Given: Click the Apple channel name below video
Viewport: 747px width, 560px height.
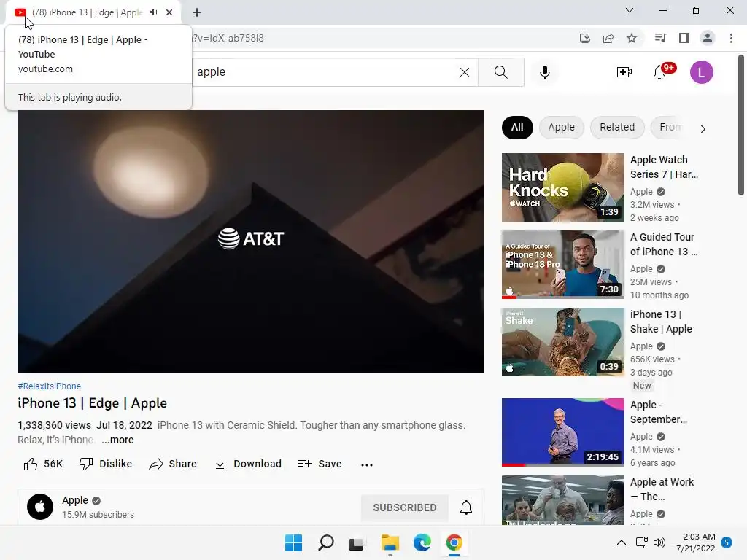Looking at the screenshot, I should [x=75, y=500].
